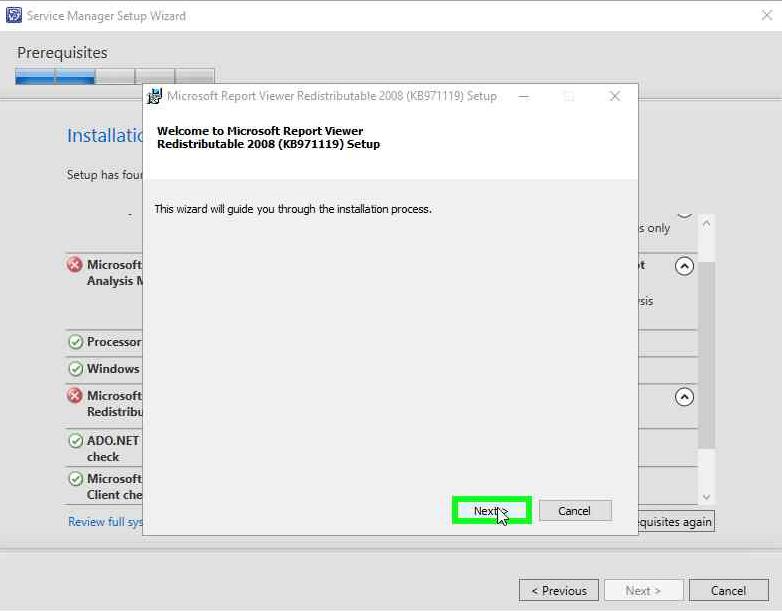Image resolution: width=782 pixels, height=611 pixels.
Task: Minimize the Report Viewer setup dialog
Action: click(x=524, y=96)
